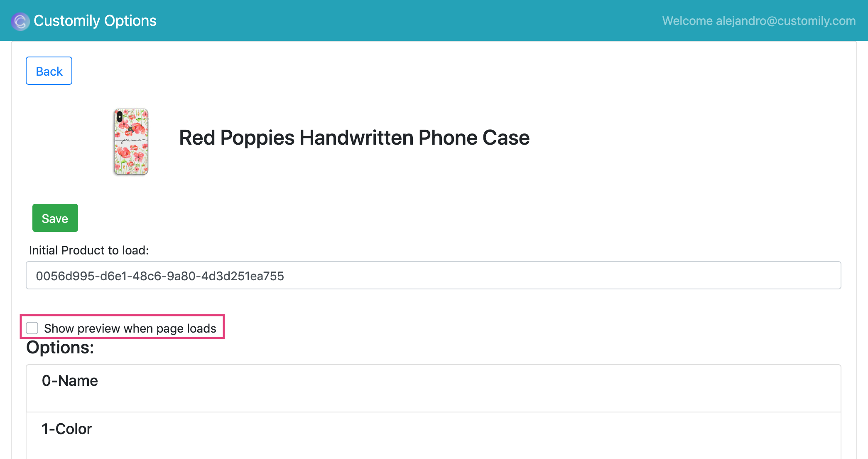Image resolution: width=868 pixels, height=459 pixels.
Task: Click the Customily logo icon
Action: 20,21
